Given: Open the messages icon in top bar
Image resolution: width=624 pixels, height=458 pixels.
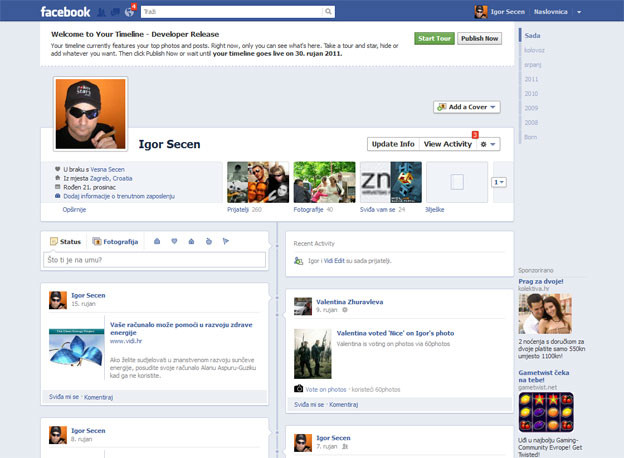Looking at the screenshot, I should (x=115, y=12).
